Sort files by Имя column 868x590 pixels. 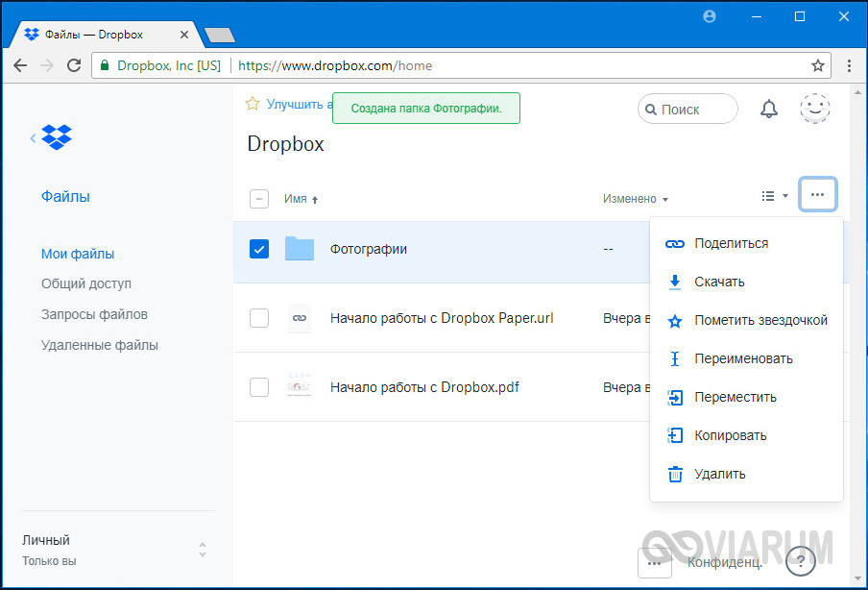tap(301, 199)
